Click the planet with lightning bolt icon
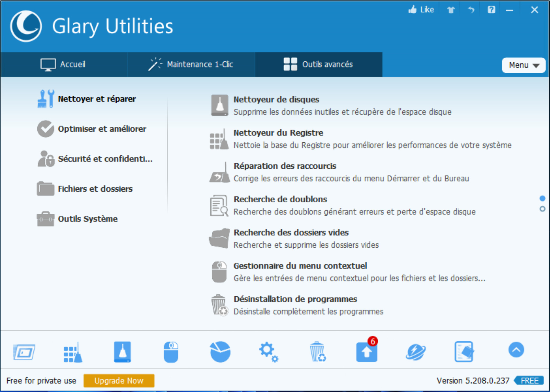 click(x=416, y=352)
